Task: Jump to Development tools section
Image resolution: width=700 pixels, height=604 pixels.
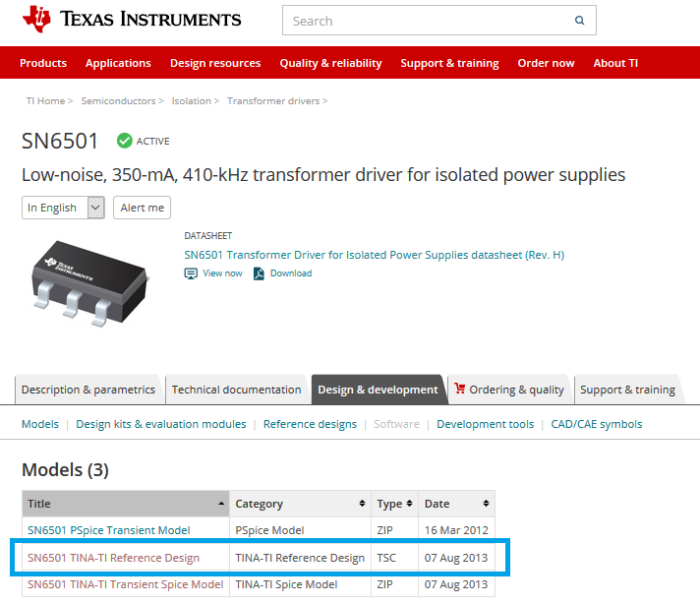Action: point(486,424)
